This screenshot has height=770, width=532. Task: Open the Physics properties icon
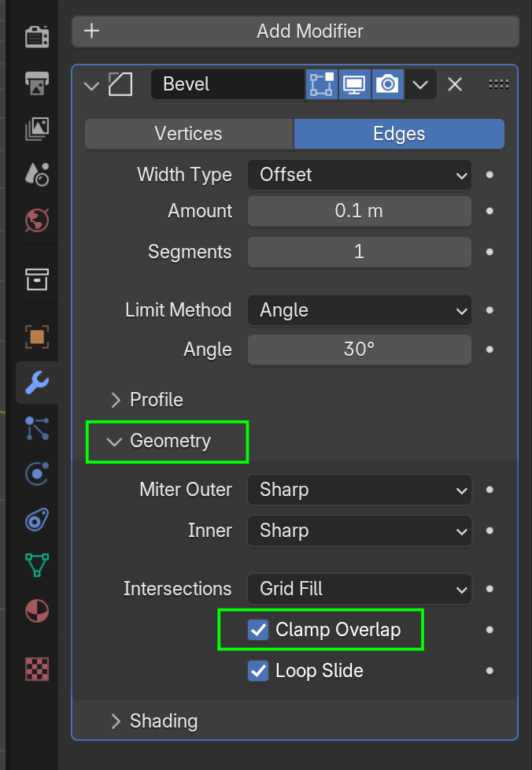[36, 474]
